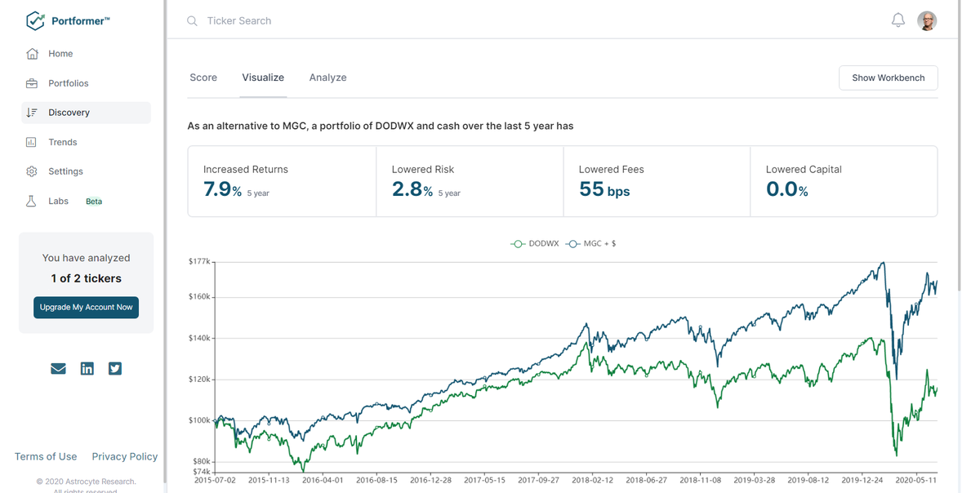980x493 pixels.
Task: Click the 2016-12-28 date label
Action: pos(430,481)
